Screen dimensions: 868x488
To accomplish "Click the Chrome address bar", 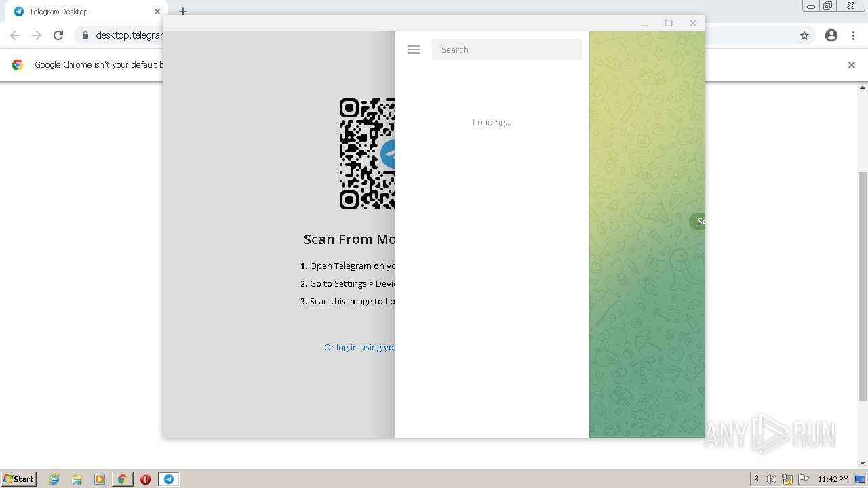I will [x=129, y=35].
